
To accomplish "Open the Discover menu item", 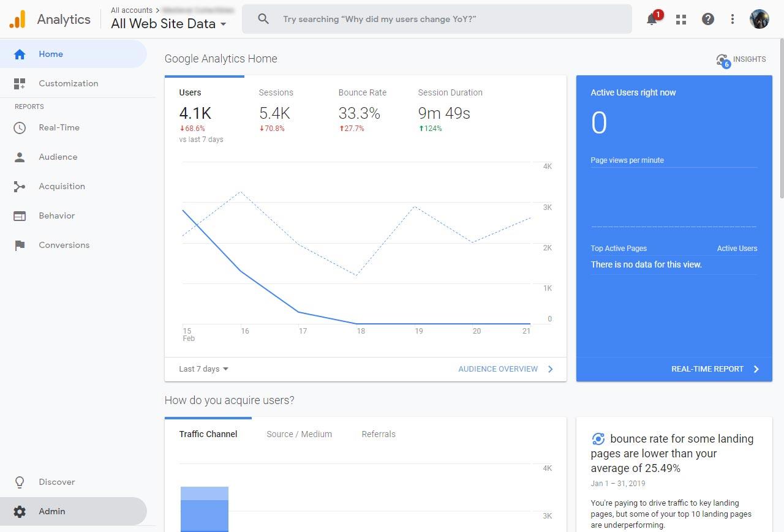I will coord(73,482).
